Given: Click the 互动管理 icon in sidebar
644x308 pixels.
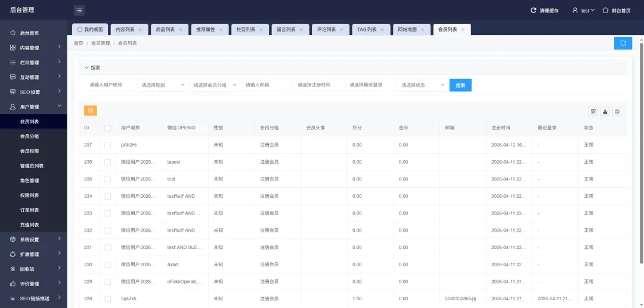Looking at the screenshot, I should pyautogui.click(x=13, y=77).
